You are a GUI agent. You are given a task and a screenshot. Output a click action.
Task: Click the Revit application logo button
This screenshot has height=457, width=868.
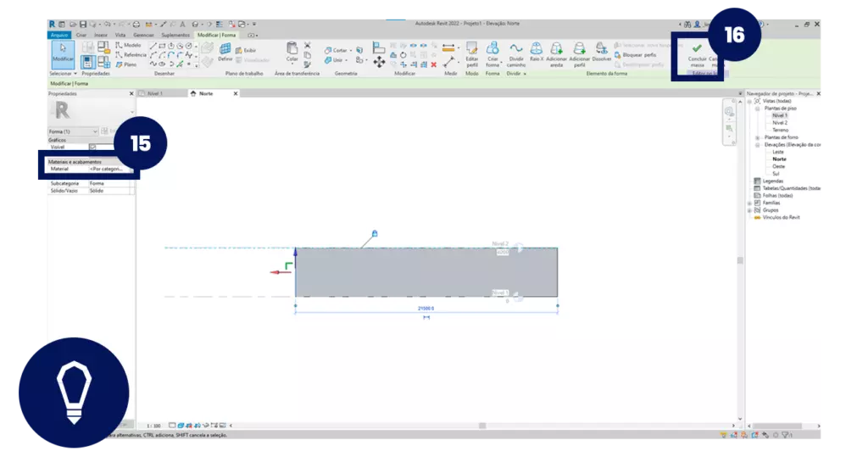pos(52,25)
